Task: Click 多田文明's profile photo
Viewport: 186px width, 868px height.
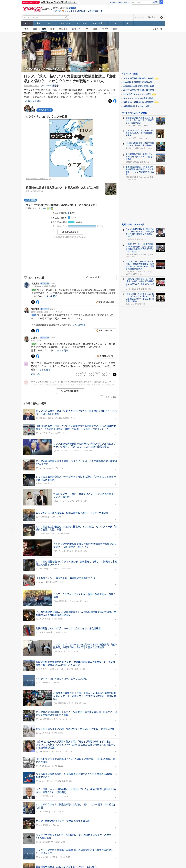Action: [x=26, y=310]
